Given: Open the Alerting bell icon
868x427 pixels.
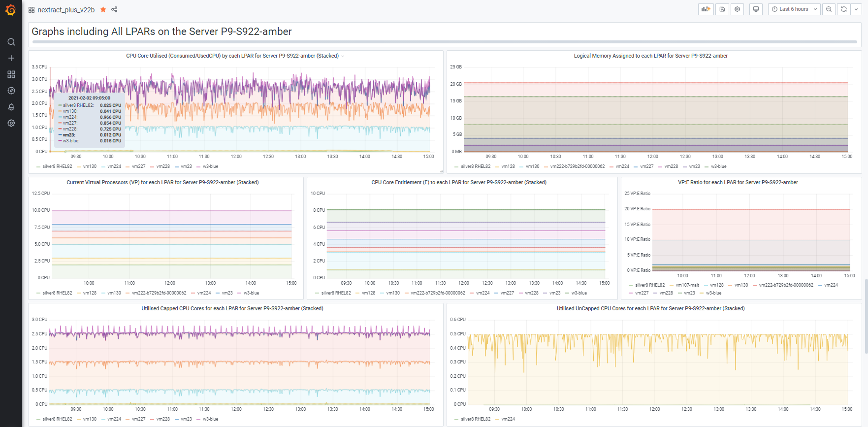Looking at the screenshot, I should 11,107.
